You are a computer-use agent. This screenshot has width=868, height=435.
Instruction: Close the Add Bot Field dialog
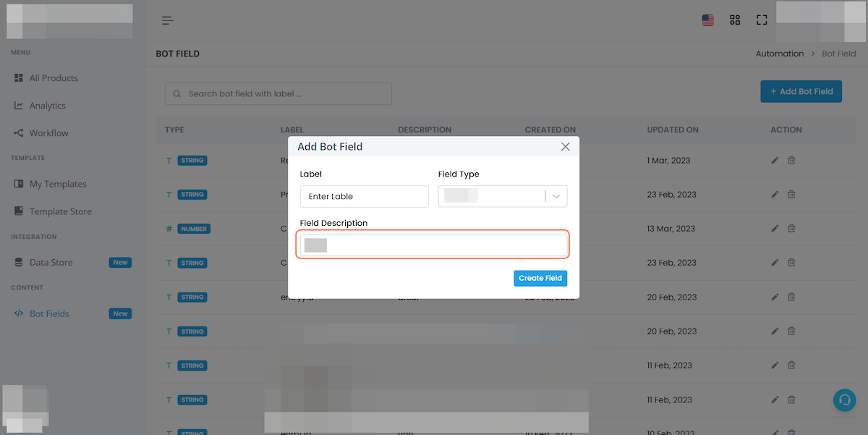pos(566,146)
